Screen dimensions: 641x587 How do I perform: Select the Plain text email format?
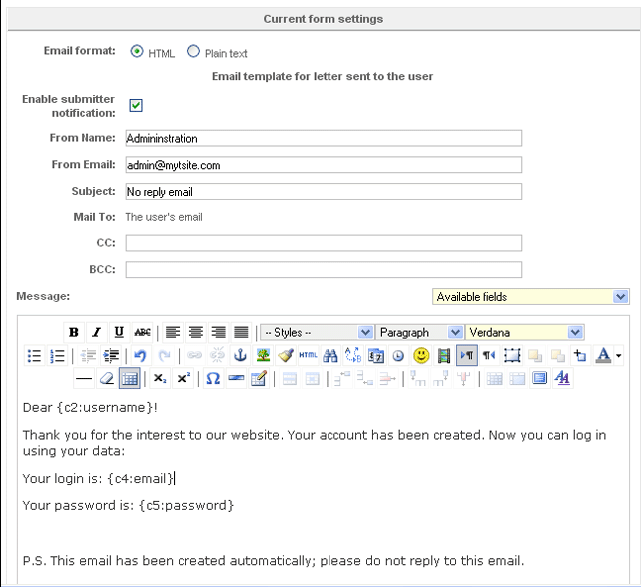[193, 52]
